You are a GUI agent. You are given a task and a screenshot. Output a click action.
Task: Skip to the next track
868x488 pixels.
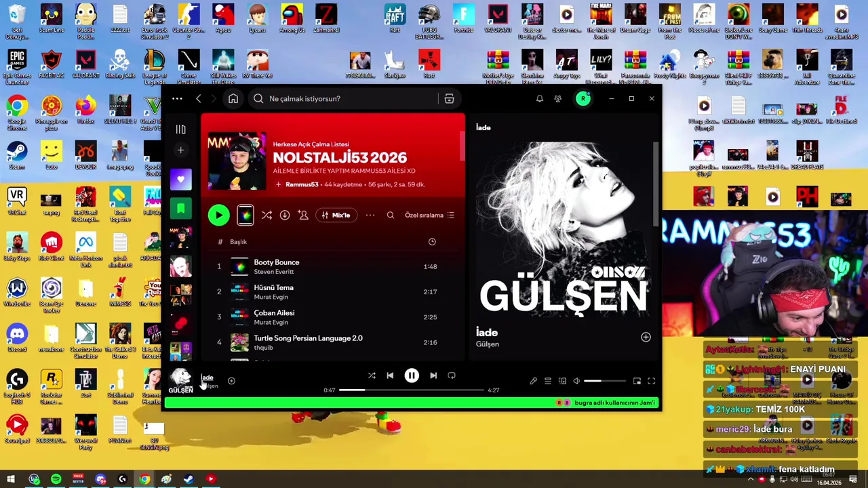433,375
